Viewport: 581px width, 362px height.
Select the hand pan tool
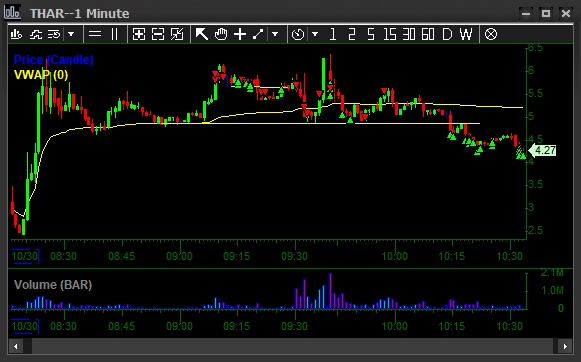221,34
